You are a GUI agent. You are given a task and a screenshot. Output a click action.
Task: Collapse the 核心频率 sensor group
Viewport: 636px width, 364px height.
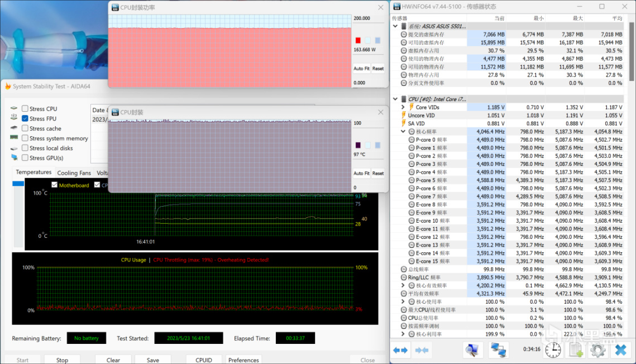(x=403, y=132)
